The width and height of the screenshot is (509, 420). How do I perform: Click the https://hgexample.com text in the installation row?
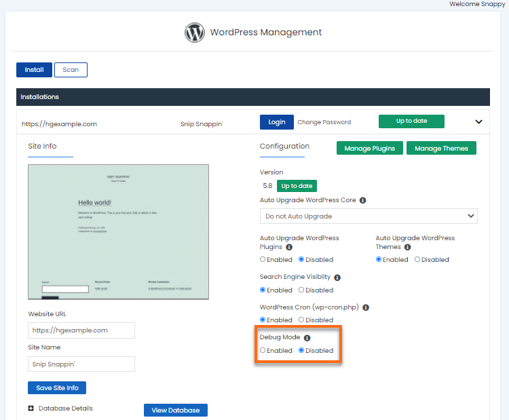pyautogui.click(x=60, y=124)
